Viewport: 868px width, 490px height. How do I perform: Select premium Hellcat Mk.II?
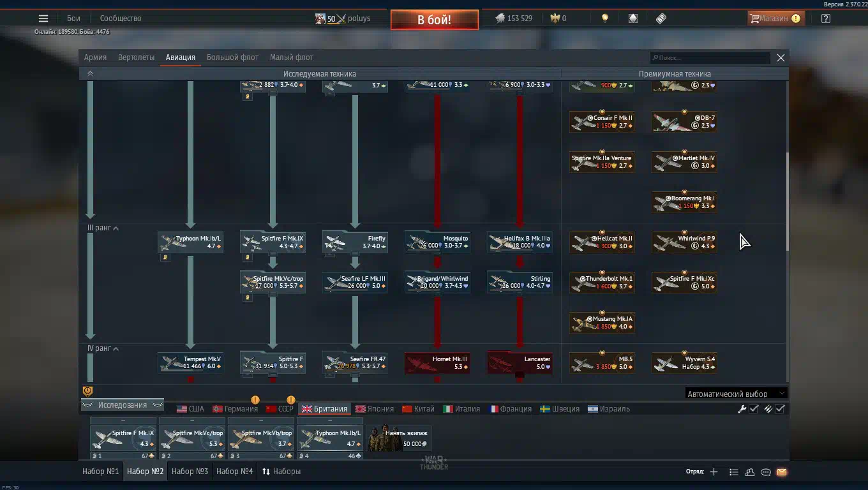602,242
